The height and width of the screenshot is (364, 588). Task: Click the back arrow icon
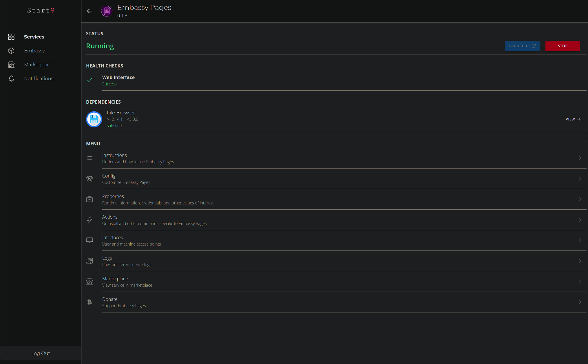90,11
